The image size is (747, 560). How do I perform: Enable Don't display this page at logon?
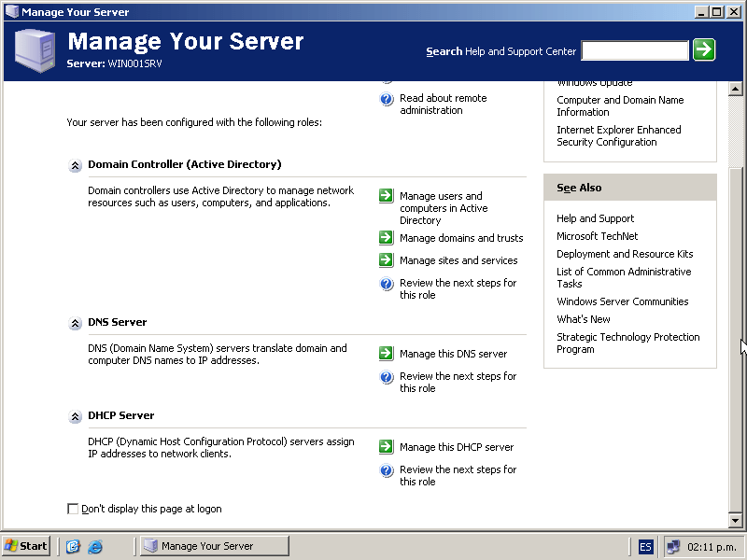pos(73,509)
